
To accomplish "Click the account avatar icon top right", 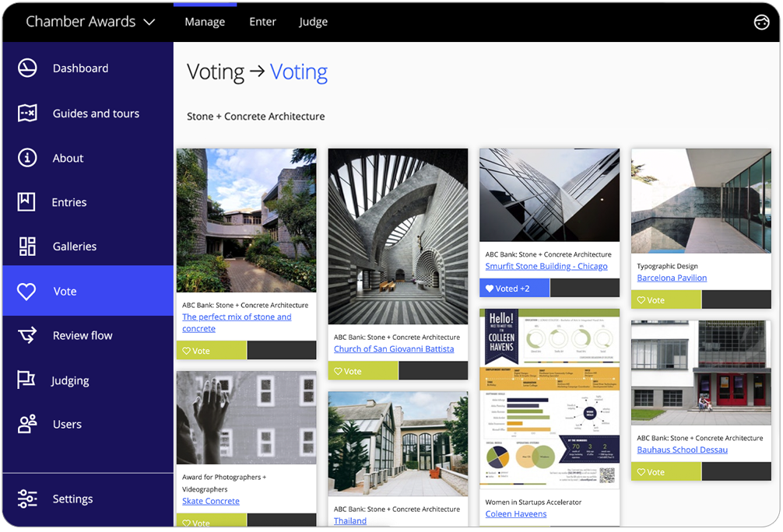I will (761, 22).
